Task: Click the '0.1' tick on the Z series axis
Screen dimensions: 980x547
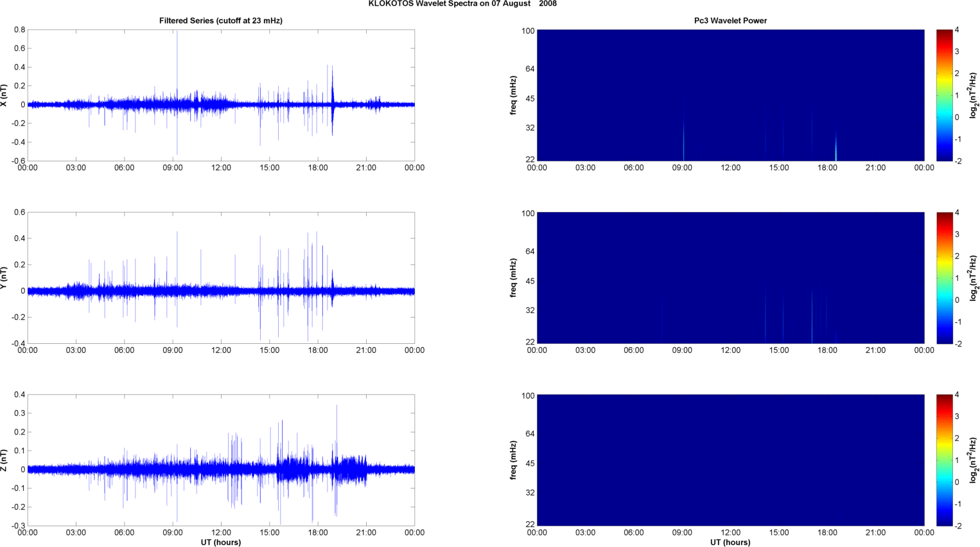Action: [19, 451]
